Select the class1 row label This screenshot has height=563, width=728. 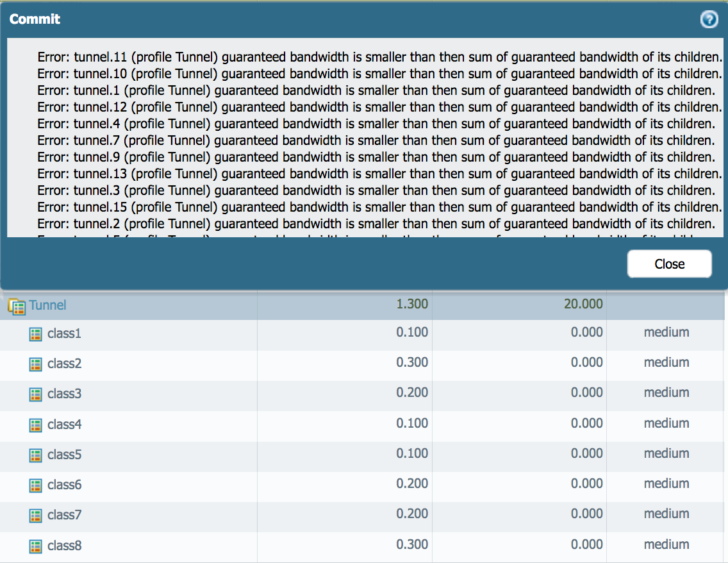pyautogui.click(x=65, y=333)
